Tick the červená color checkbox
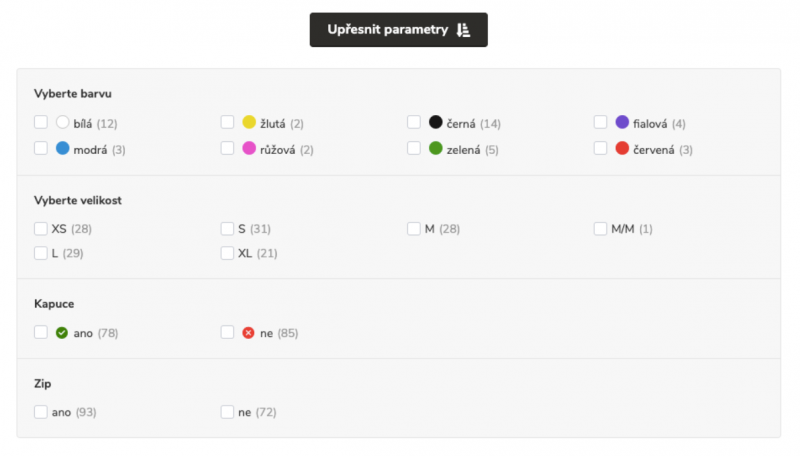 [601, 148]
